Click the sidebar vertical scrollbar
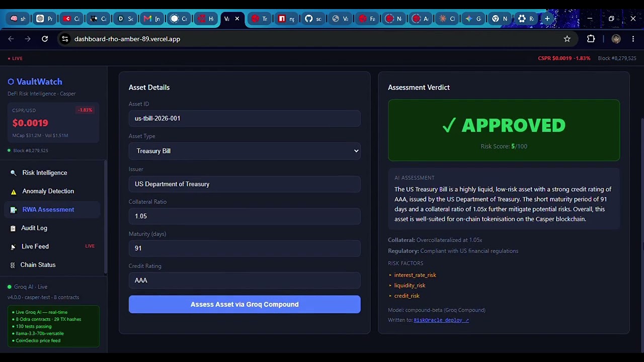This screenshot has height=362, width=644. pyautogui.click(x=106, y=217)
